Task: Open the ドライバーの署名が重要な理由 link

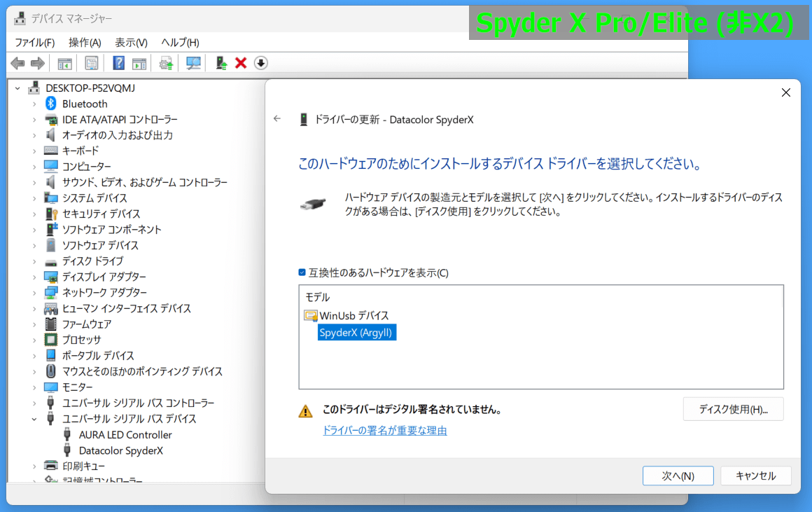Action: [x=385, y=430]
